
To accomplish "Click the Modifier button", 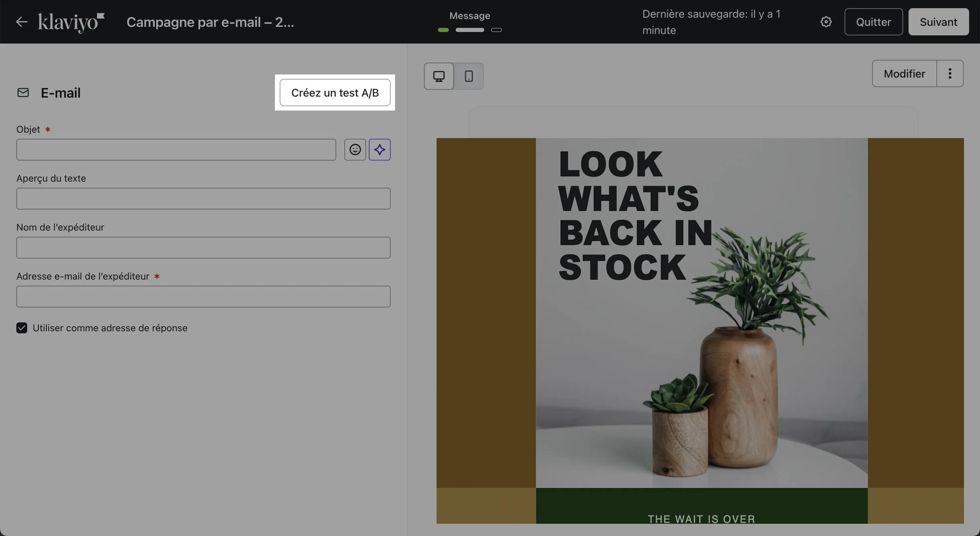I will tap(904, 73).
